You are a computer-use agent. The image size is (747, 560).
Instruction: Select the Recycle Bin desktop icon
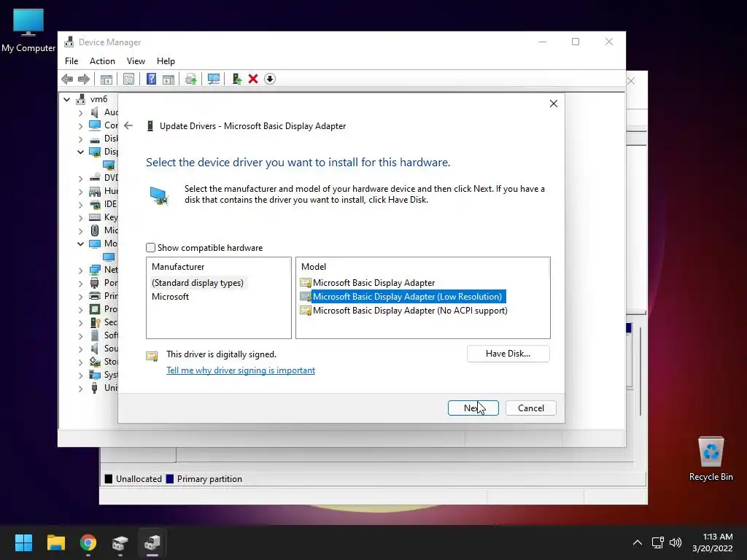coord(711,459)
